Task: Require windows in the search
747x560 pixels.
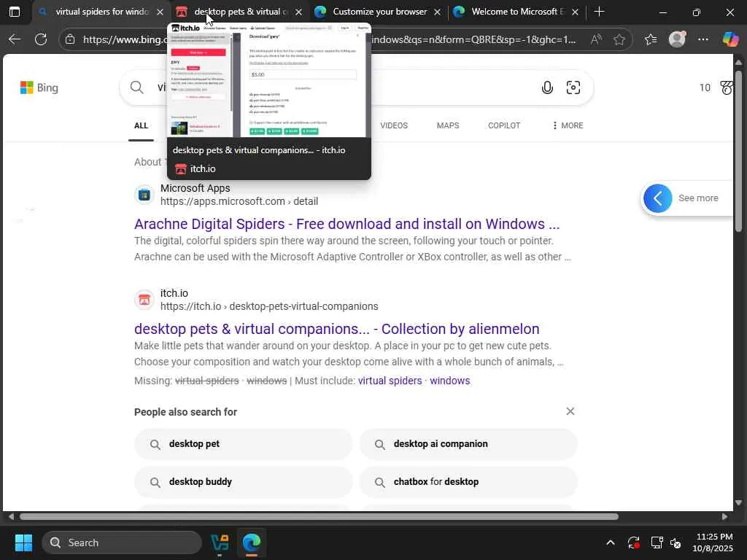Action: (x=449, y=381)
